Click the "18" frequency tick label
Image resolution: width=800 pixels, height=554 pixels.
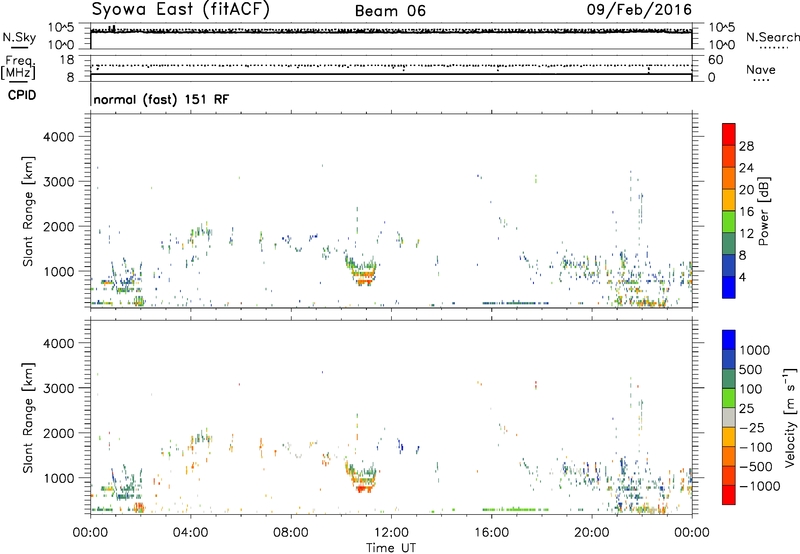point(66,60)
